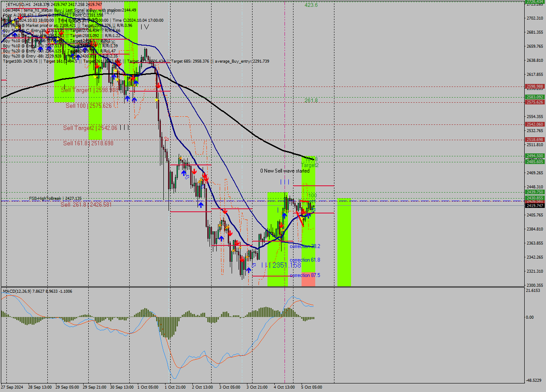
Task: Click the '4 Oct 13:00' time label
Action: 284,387
